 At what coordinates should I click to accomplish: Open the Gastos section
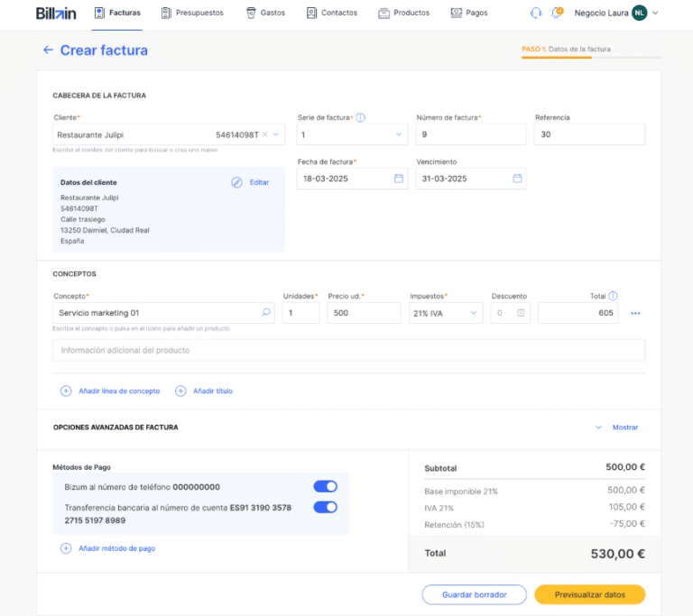[265, 13]
